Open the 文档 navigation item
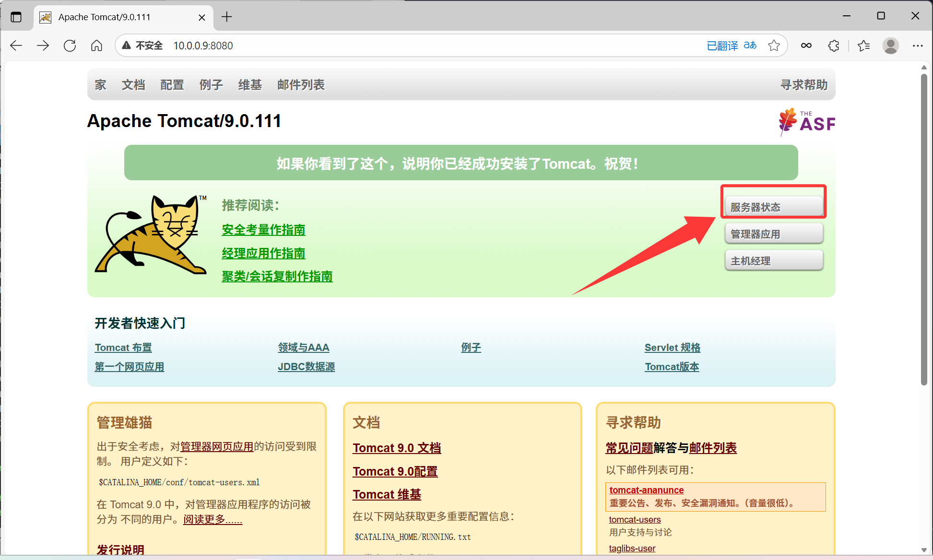Viewport: 933px width, 560px height. [x=133, y=85]
